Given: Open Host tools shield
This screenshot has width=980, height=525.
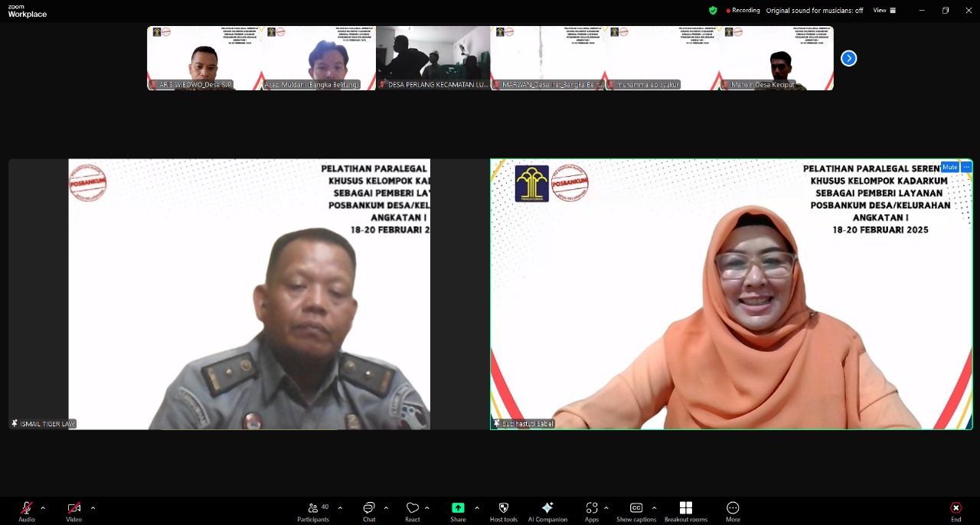Looking at the screenshot, I should tap(504, 511).
